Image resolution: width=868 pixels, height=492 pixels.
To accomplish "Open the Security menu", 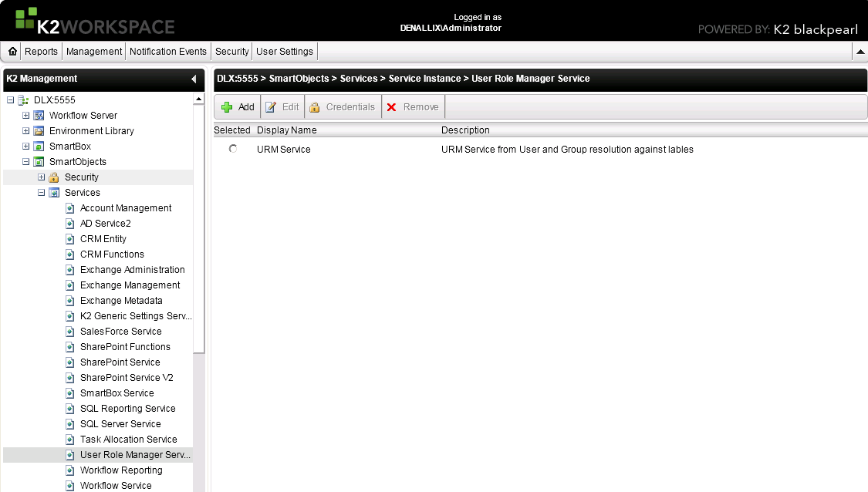I will pos(232,52).
